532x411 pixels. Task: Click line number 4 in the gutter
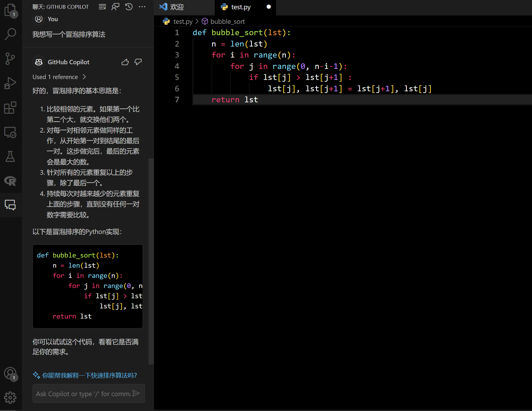tap(177, 66)
